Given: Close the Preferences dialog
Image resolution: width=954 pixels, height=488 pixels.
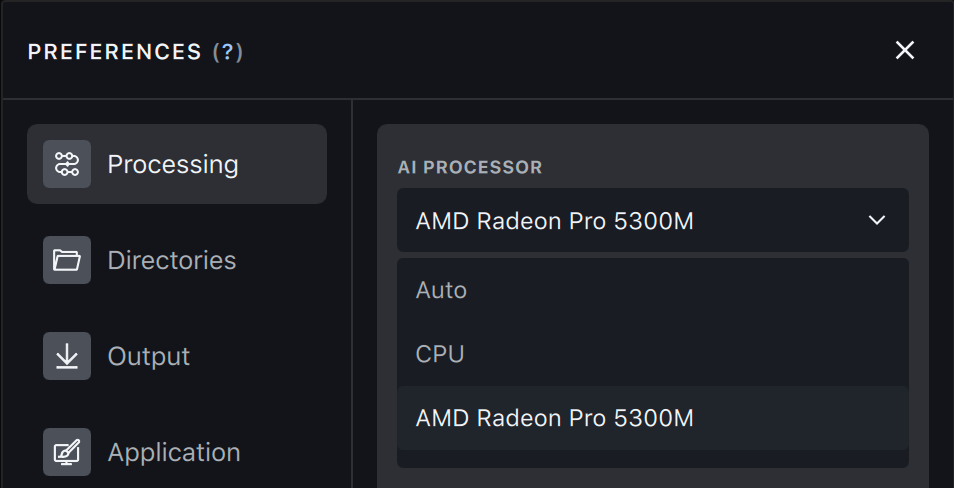Looking at the screenshot, I should click(x=904, y=50).
